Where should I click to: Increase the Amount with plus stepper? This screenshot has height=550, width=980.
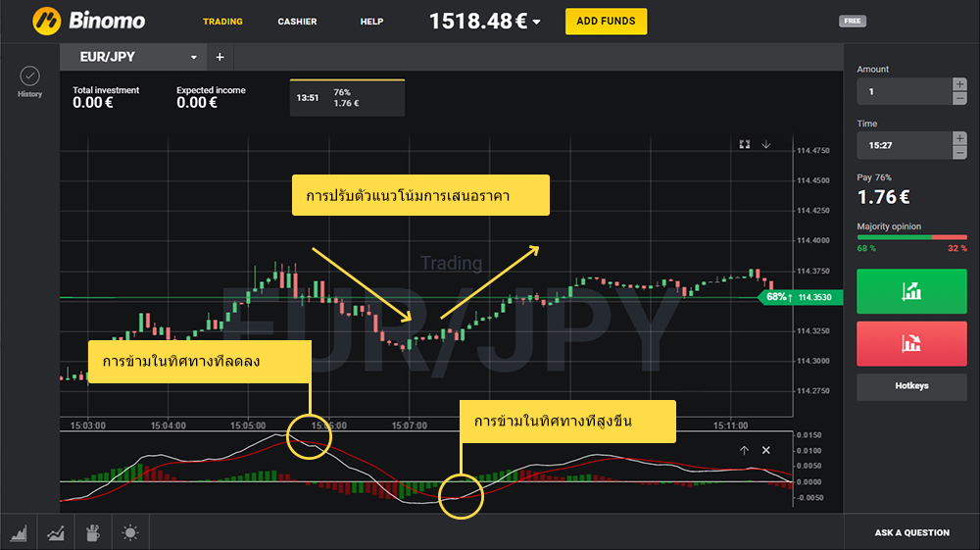[959, 85]
